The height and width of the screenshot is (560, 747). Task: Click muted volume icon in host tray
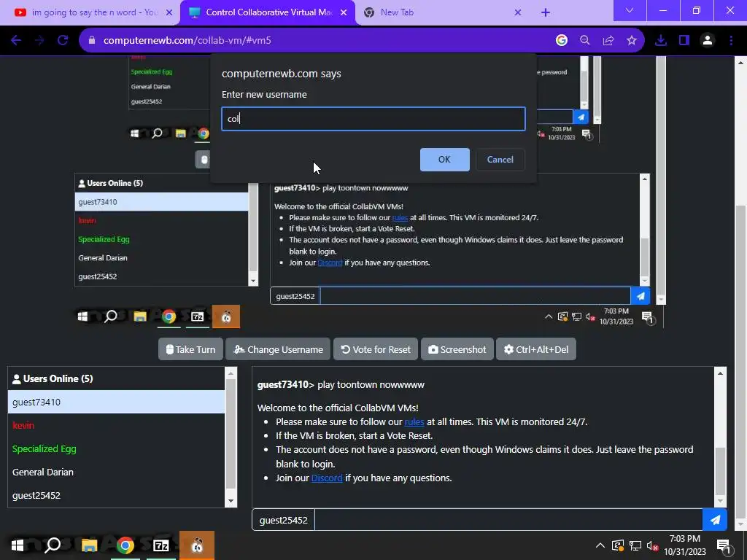coord(653,545)
